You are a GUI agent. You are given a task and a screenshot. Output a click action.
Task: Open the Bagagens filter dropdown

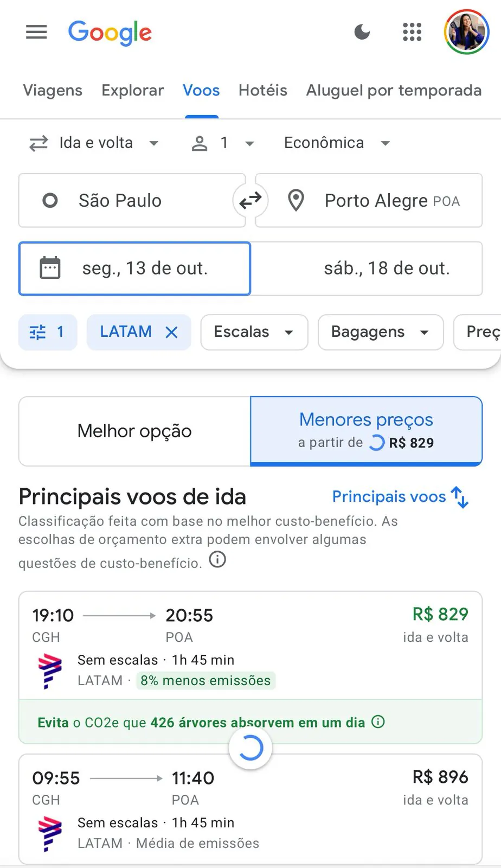pos(381,332)
